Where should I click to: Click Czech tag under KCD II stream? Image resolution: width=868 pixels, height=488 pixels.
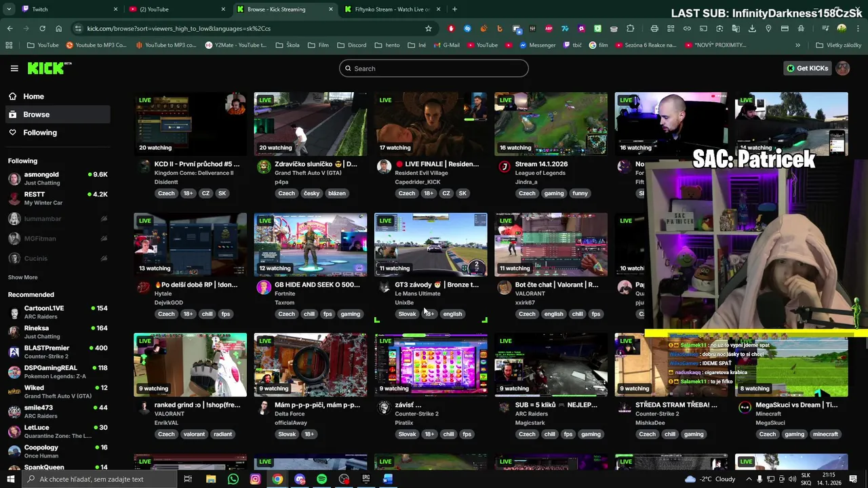(166, 193)
